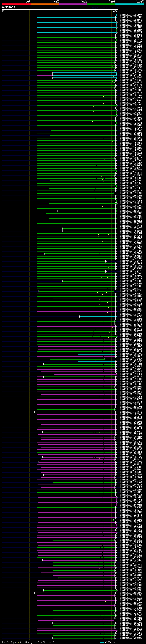Select the UniRef100_B9H3E0 label

pos(131,374)
